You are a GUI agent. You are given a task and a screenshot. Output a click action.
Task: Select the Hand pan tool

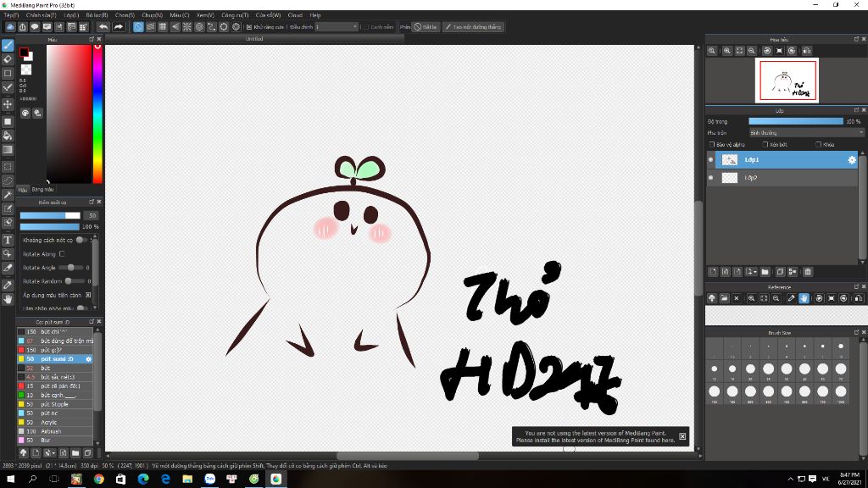click(x=8, y=299)
